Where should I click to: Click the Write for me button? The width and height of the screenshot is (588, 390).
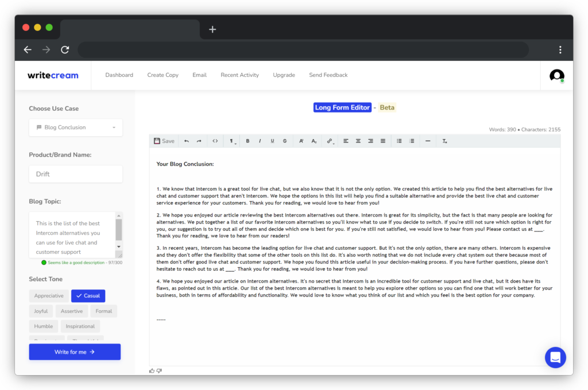tap(75, 352)
